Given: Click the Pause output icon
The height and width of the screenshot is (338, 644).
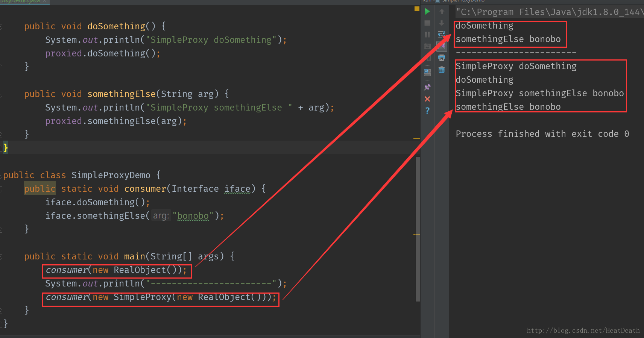Looking at the screenshot, I should click(x=427, y=35).
